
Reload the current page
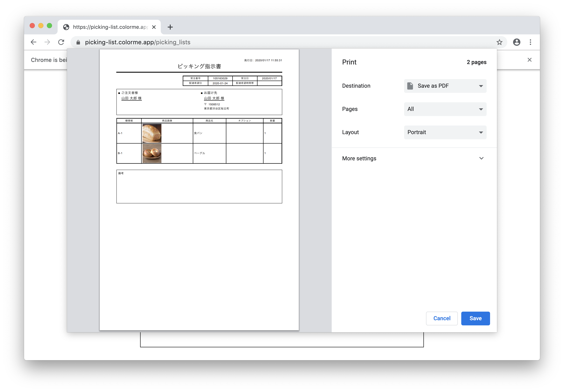point(61,42)
